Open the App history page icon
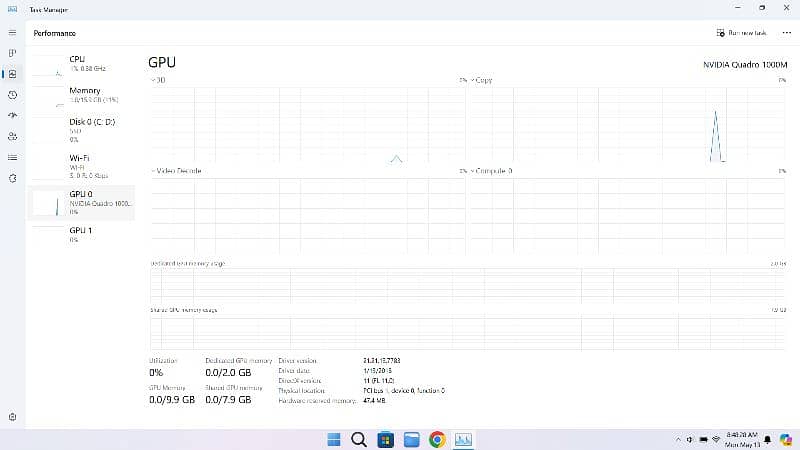800x450 pixels. point(12,95)
